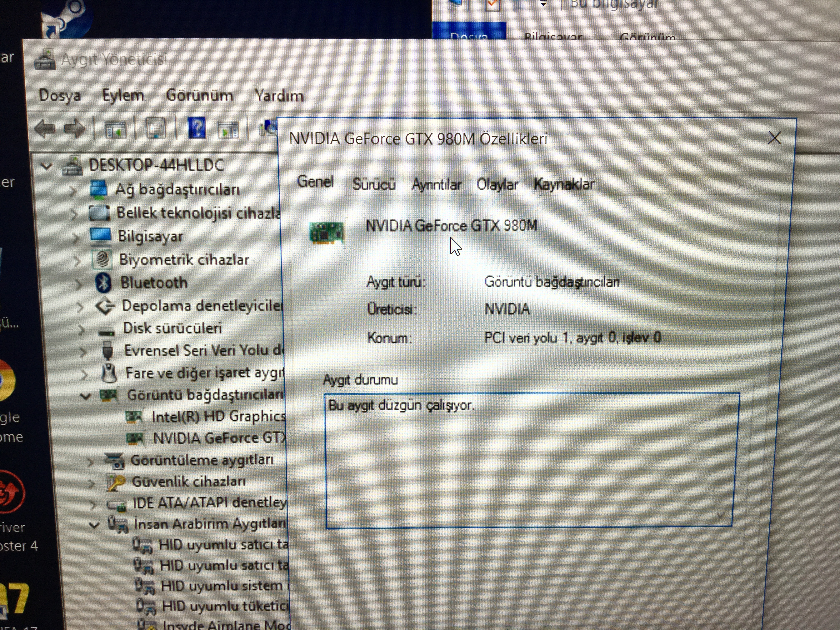Image resolution: width=840 pixels, height=630 pixels.
Task: Select NVIDIA GeForce GTX device in tree
Action: (219, 438)
